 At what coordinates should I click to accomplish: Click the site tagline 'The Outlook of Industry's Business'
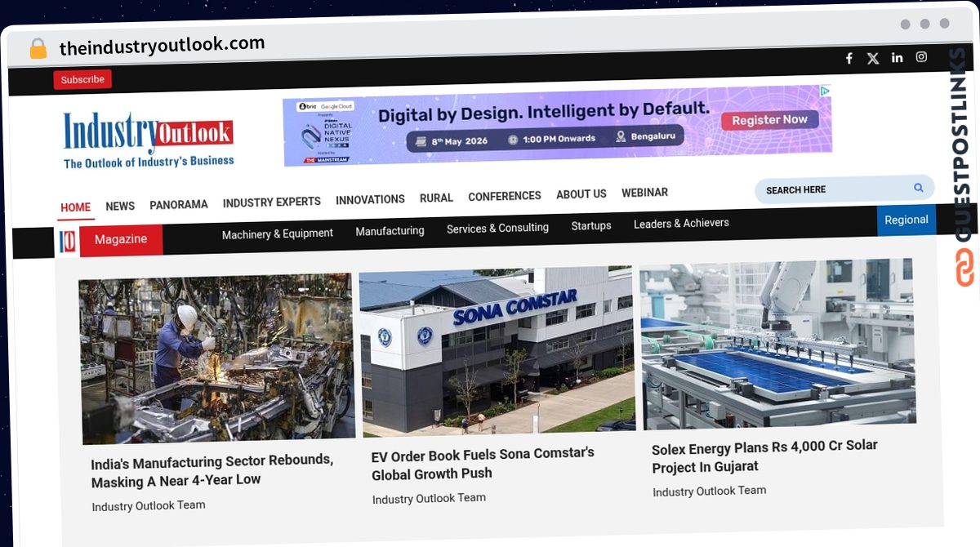(149, 162)
